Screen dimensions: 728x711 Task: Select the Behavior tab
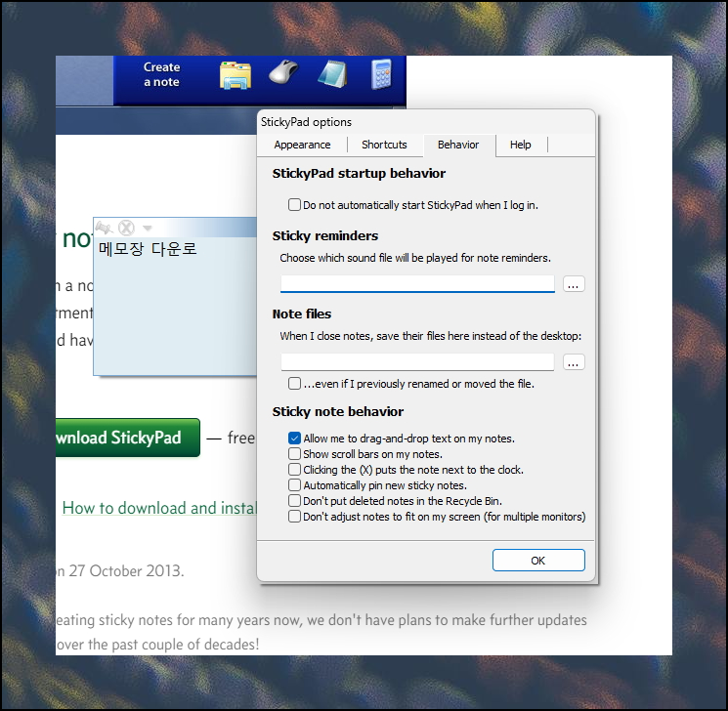[458, 145]
